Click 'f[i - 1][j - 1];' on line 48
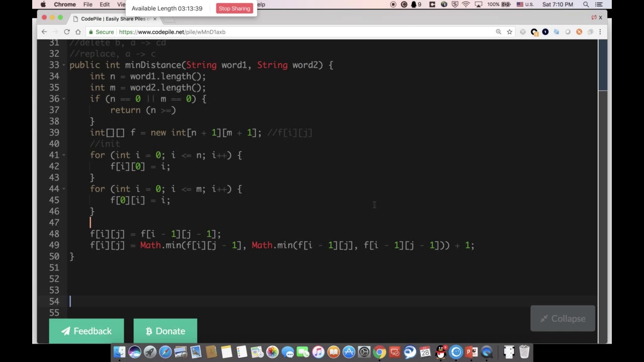Screen dimensions: 644x362 coord(181,234)
